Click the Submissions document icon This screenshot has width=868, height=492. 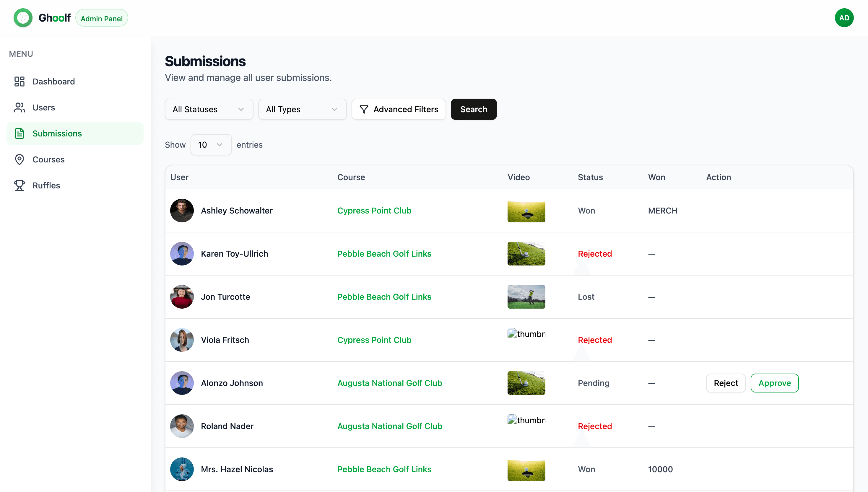(19, 133)
